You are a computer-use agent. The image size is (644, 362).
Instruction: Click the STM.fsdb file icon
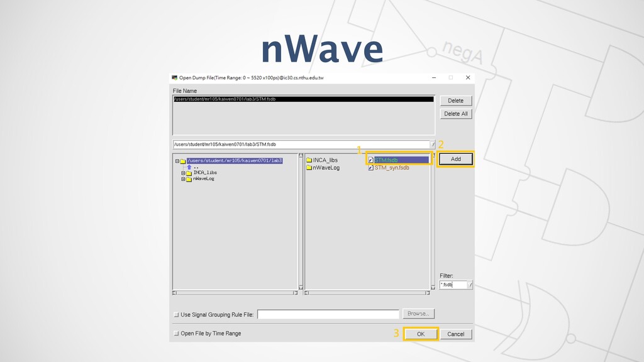(370, 160)
